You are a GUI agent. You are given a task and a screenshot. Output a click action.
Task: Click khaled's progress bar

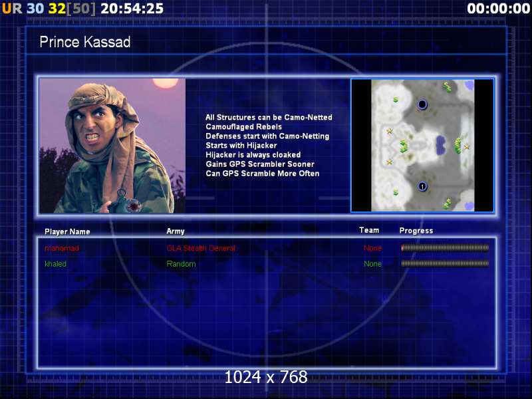(x=445, y=263)
